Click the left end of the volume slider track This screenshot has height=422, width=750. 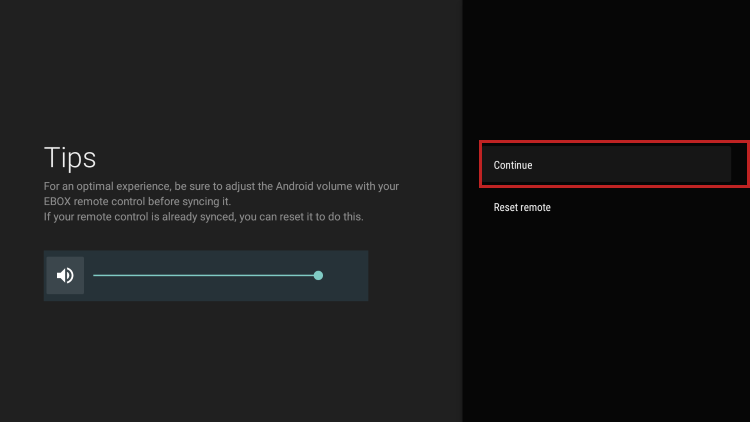pos(96,275)
